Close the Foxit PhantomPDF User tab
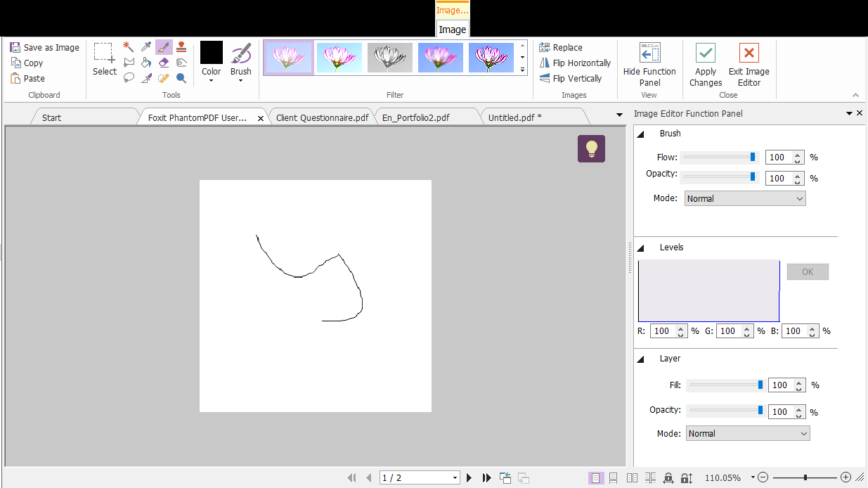 261,118
